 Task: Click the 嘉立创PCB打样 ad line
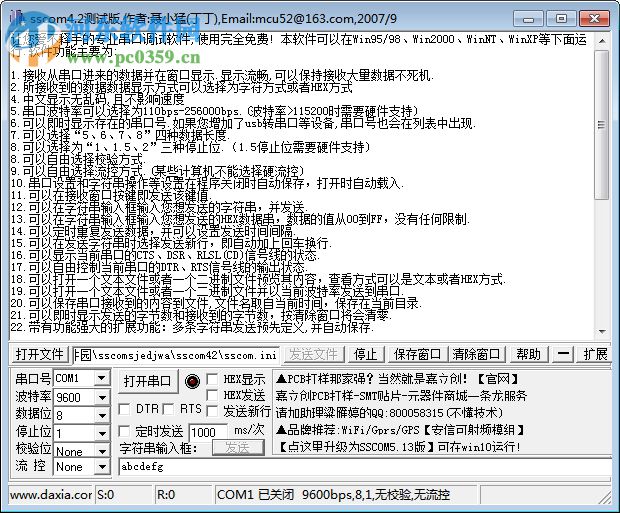[x=401, y=396]
